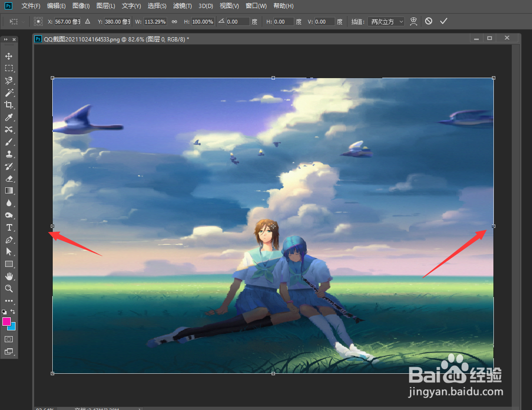This screenshot has width=532, height=410.
Task: Open the 窗口(W) menu
Action: click(256, 6)
